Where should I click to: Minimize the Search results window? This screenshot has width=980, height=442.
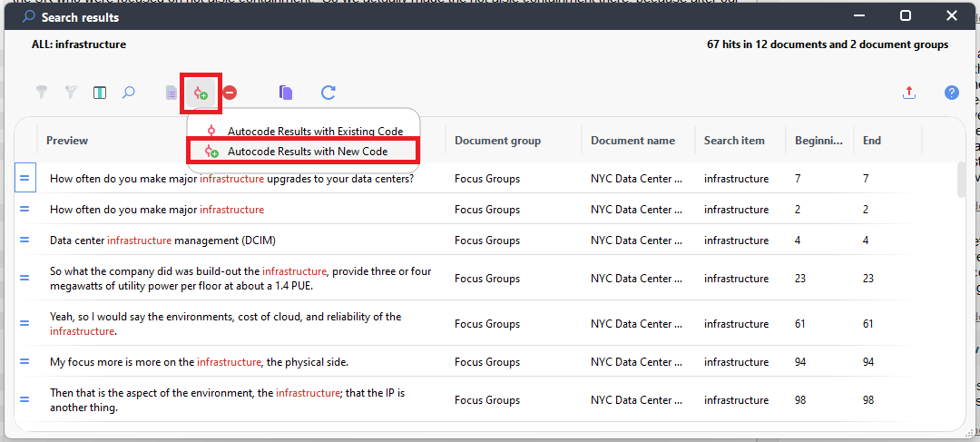click(858, 16)
